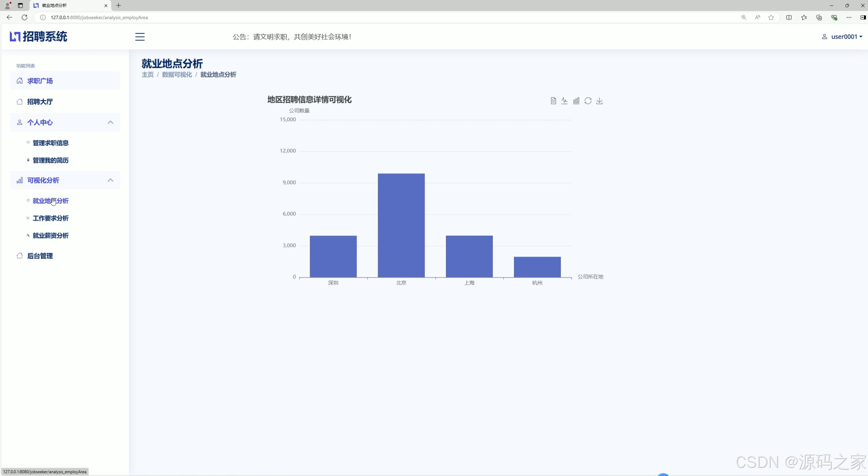Toggle the hamburger sidebar menu
This screenshot has height=476, width=868.
pos(140,37)
